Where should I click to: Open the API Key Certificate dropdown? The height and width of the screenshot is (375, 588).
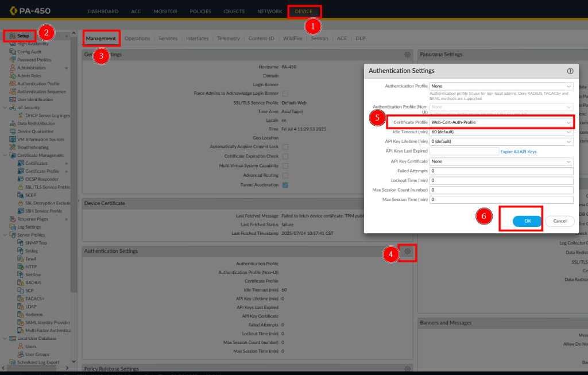point(501,161)
